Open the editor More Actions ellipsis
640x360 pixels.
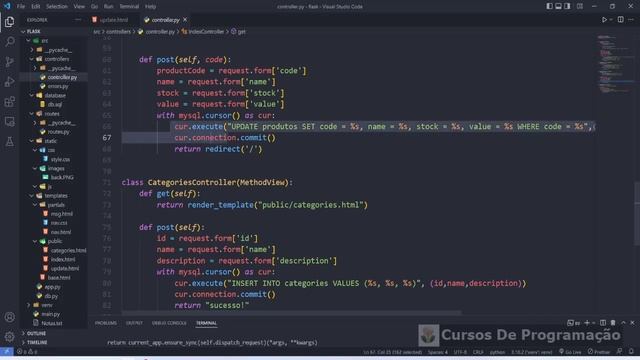tap(631, 20)
